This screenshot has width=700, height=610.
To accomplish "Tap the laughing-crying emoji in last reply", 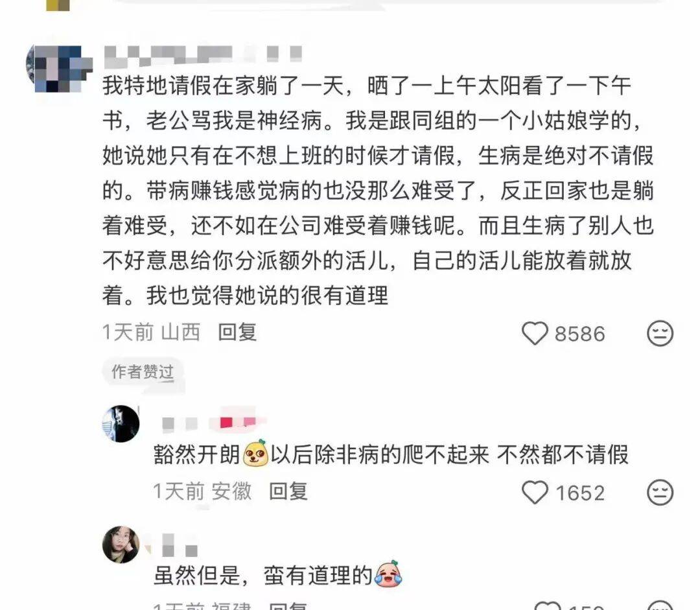I will [x=388, y=574].
